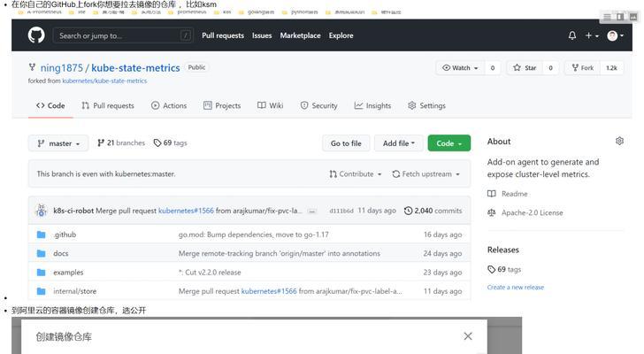
Task: Open the master branch selector
Action: pos(58,143)
